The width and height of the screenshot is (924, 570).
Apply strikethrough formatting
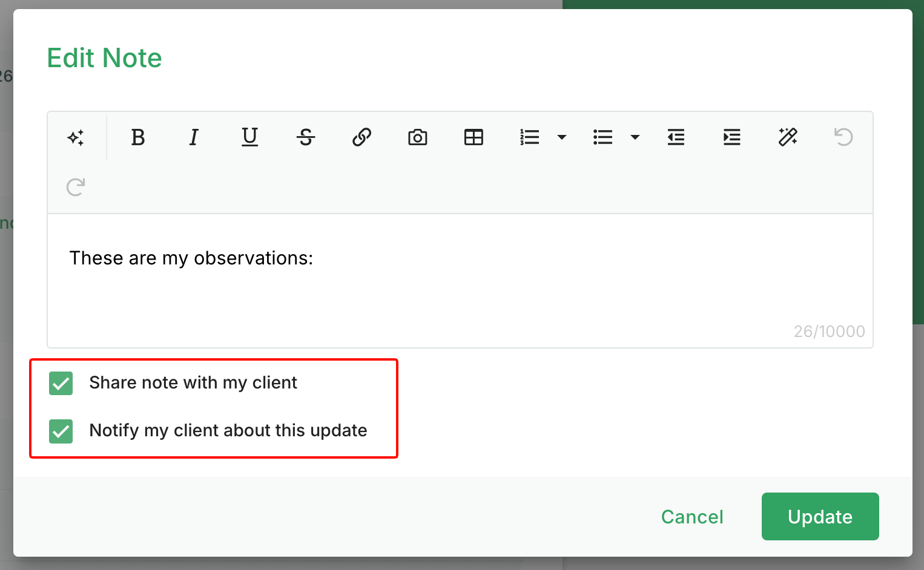click(306, 137)
